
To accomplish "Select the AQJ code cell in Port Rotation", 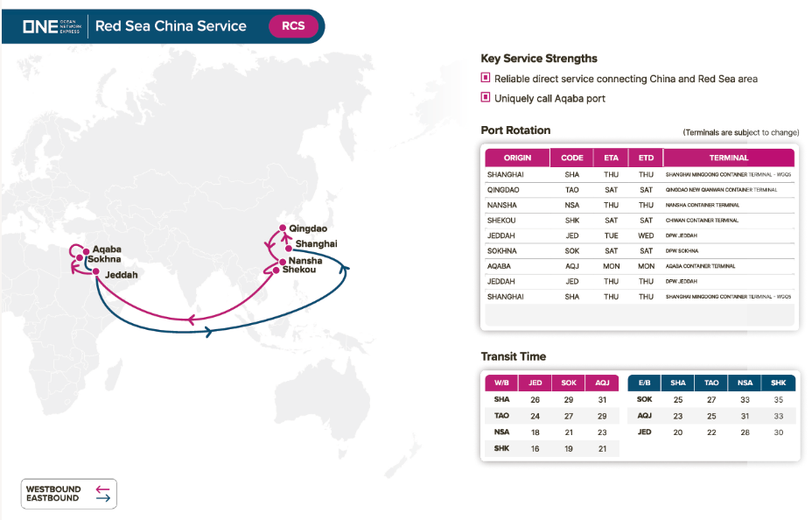I will tap(571, 266).
